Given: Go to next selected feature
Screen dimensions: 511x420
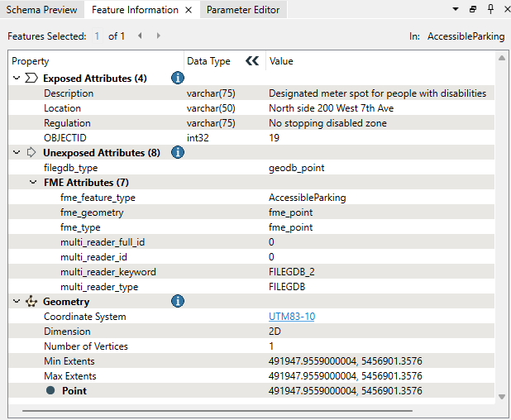Looking at the screenshot, I should point(159,36).
